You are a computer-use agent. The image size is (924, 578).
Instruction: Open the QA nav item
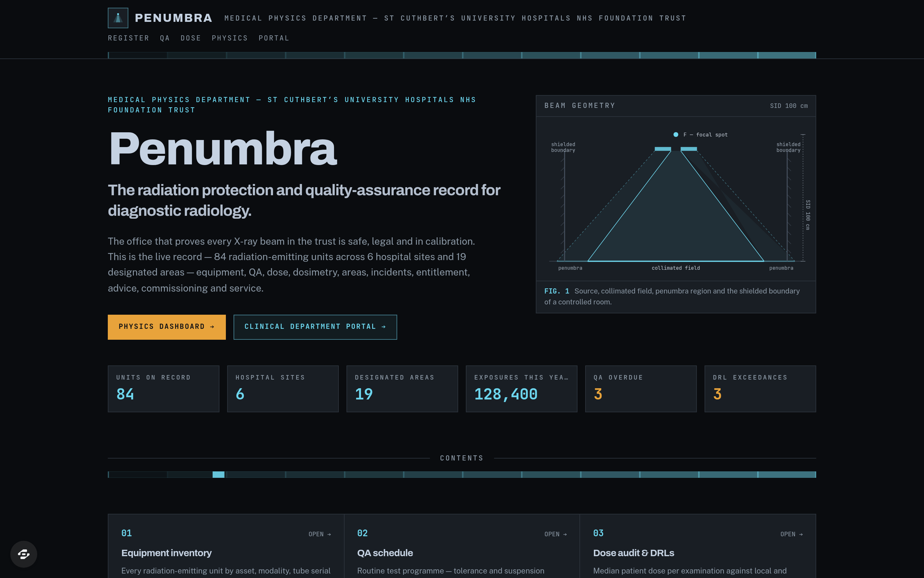coord(165,38)
